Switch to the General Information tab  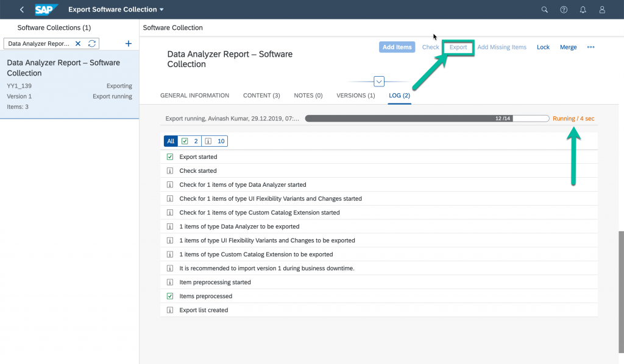[194, 96]
